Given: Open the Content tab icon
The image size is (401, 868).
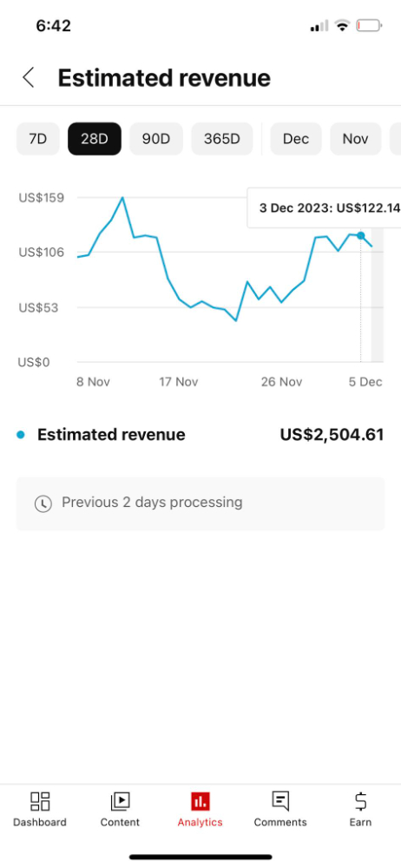Looking at the screenshot, I should click(x=120, y=801).
